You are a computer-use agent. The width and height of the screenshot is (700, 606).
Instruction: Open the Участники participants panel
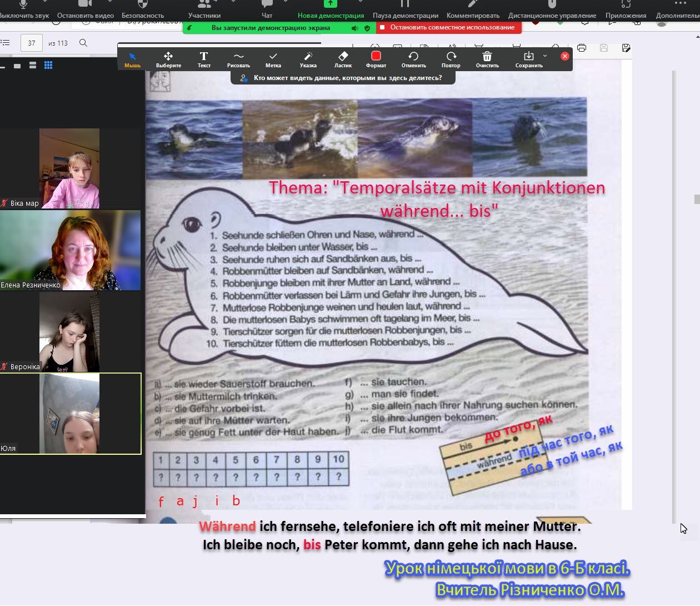click(204, 9)
